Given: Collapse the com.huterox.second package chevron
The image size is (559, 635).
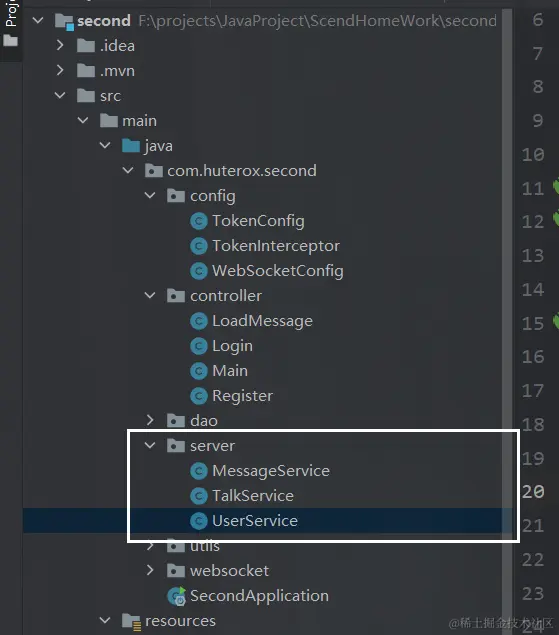Looking at the screenshot, I should pos(128,170).
